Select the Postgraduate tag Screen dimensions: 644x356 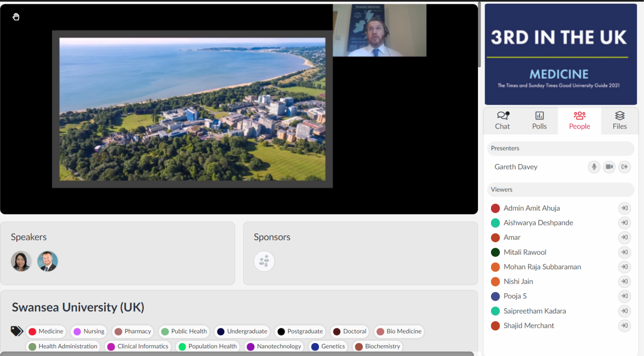click(x=300, y=331)
